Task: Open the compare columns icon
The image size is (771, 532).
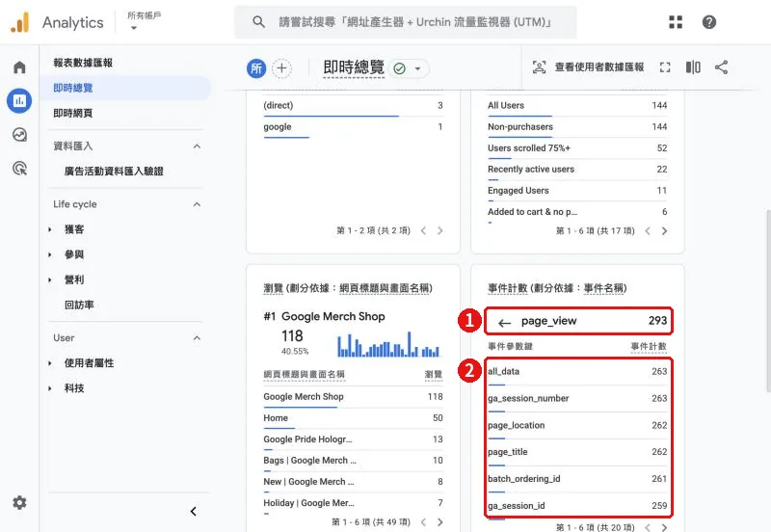Action: [693, 67]
